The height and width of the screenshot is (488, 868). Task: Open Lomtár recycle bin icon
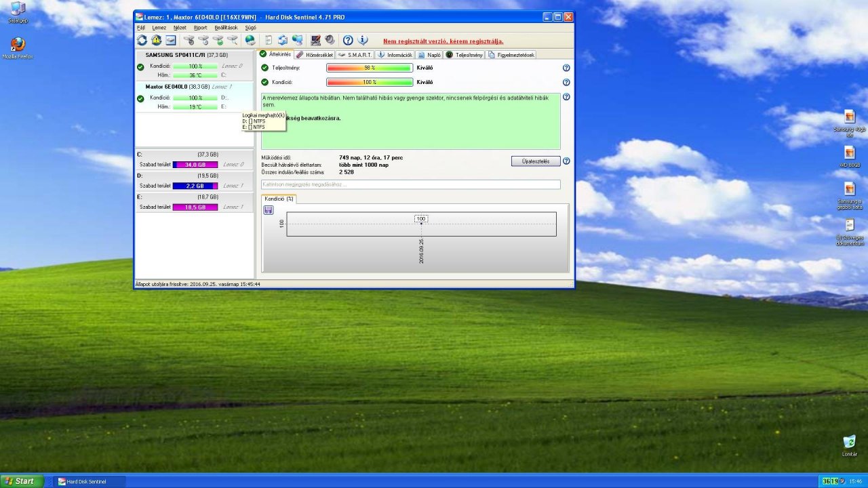(x=849, y=445)
